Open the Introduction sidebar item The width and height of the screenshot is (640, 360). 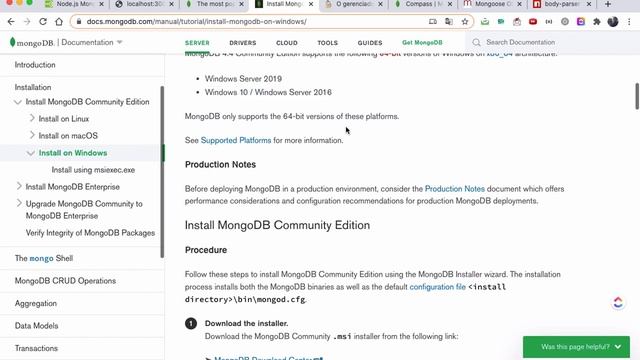click(x=35, y=65)
